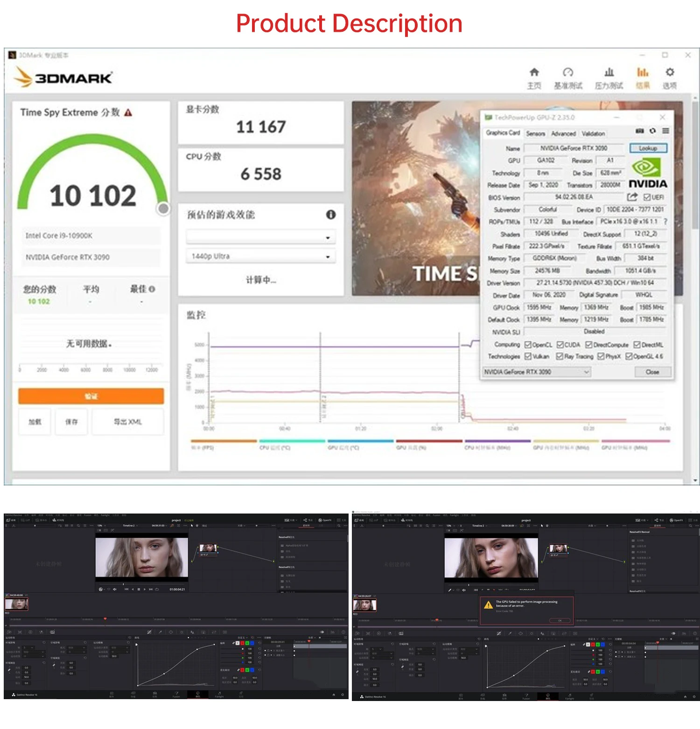Click the GPU-Z Bus Interface question mark
The width and height of the screenshot is (700, 729).
point(665,222)
